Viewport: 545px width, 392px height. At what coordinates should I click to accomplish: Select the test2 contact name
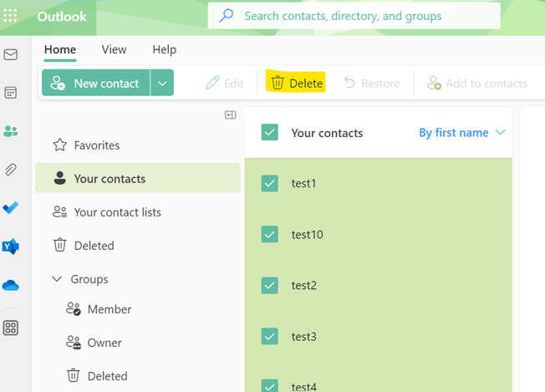304,285
